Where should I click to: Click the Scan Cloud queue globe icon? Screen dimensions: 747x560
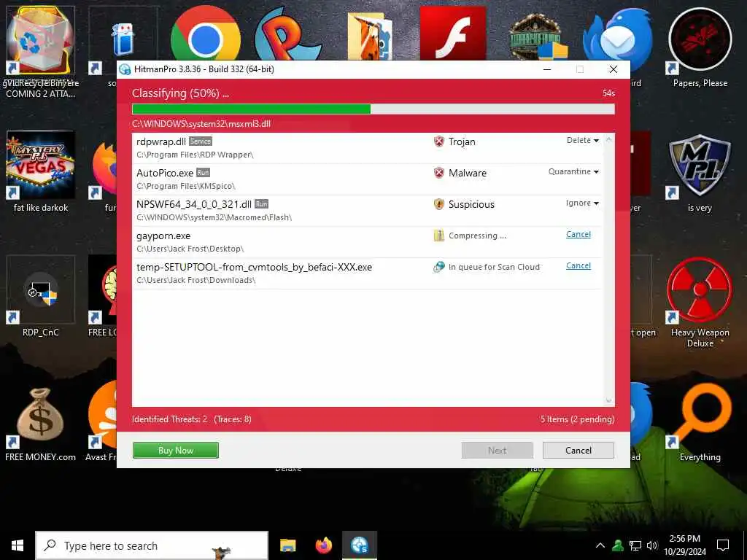(438, 267)
